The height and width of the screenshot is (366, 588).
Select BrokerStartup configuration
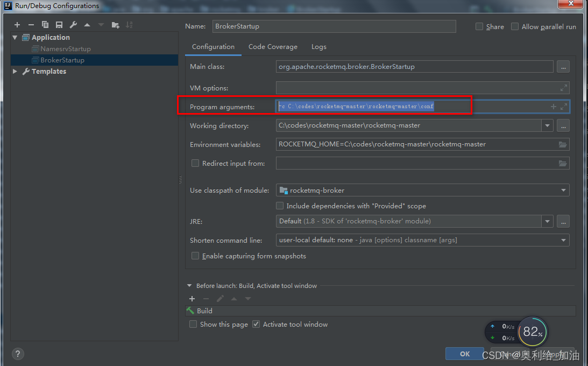pos(95,60)
